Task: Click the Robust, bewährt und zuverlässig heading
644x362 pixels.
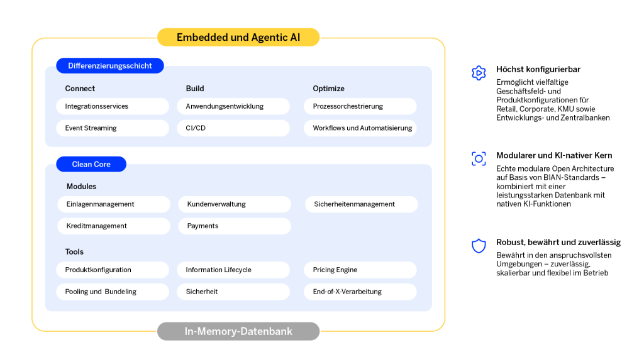Action: pyautogui.click(x=558, y=242)
